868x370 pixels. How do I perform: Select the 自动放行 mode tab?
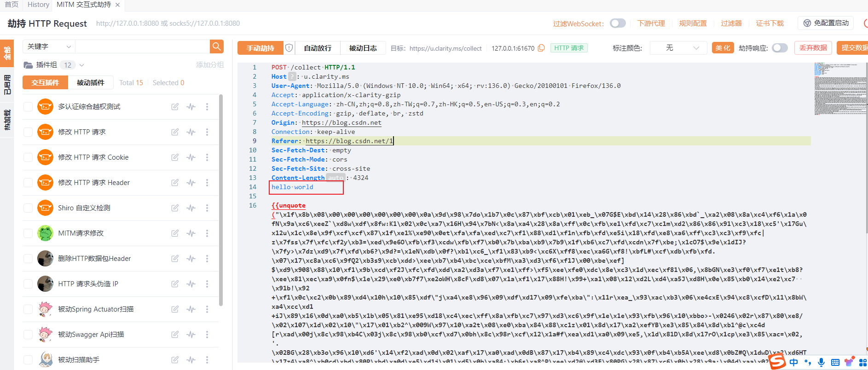[x=318, y=48]
